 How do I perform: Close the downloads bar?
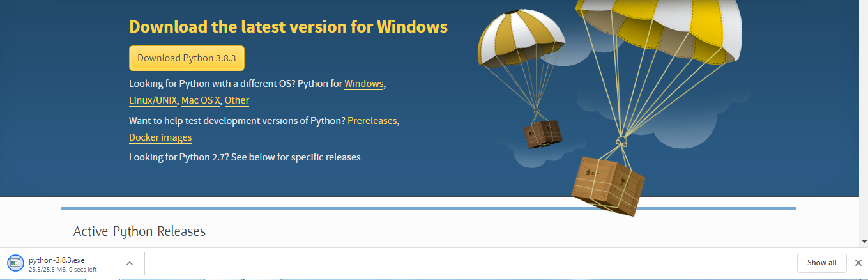(x=858, y=263)
